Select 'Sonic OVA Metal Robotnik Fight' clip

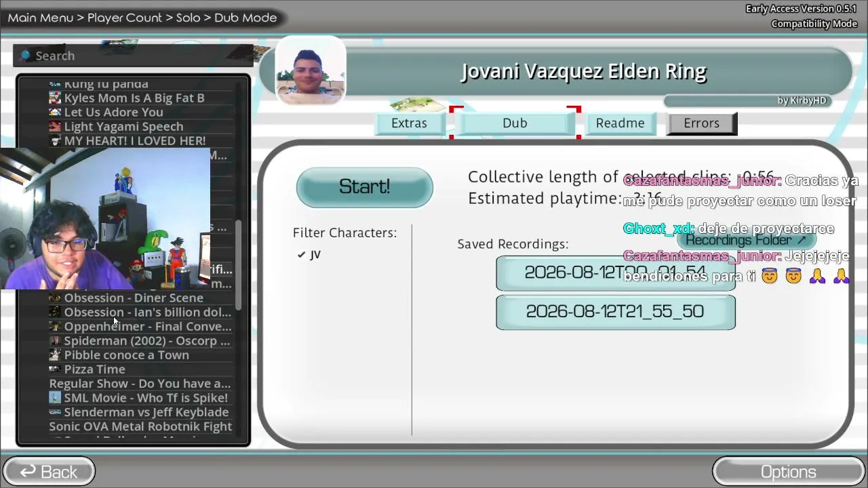click(x=140, y=426)
